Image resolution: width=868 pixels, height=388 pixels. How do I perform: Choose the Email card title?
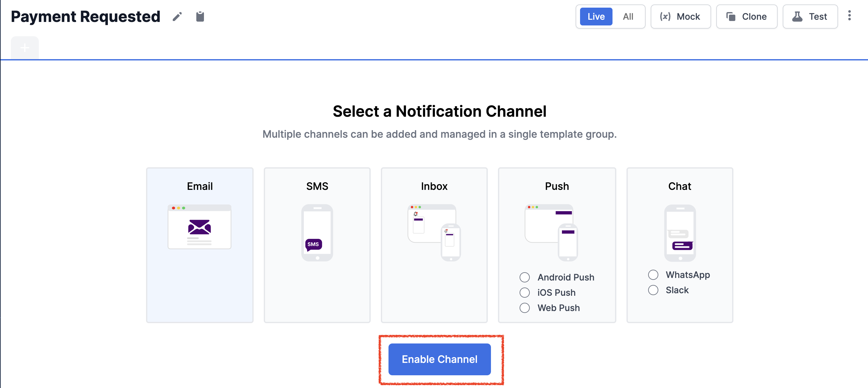(x=200, y=186)
